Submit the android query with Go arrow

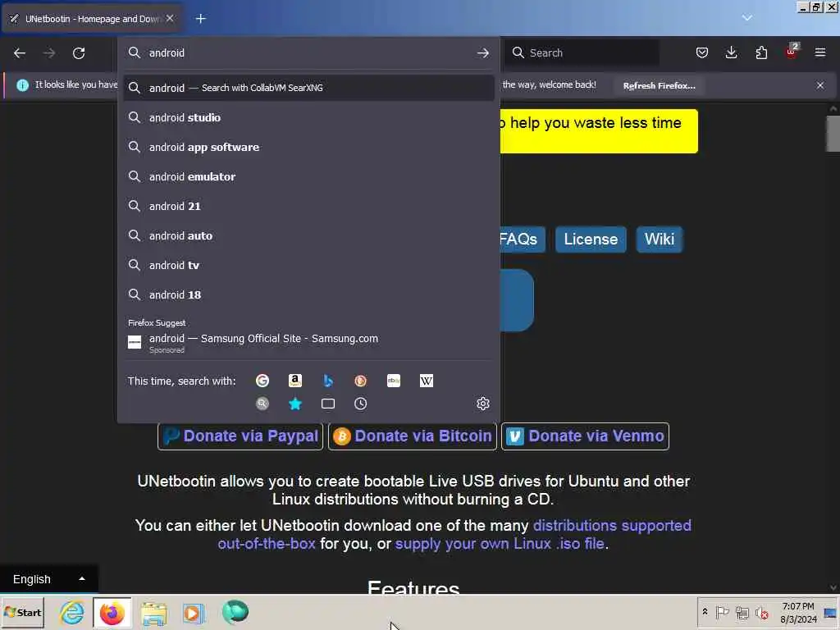coord(482,53)
